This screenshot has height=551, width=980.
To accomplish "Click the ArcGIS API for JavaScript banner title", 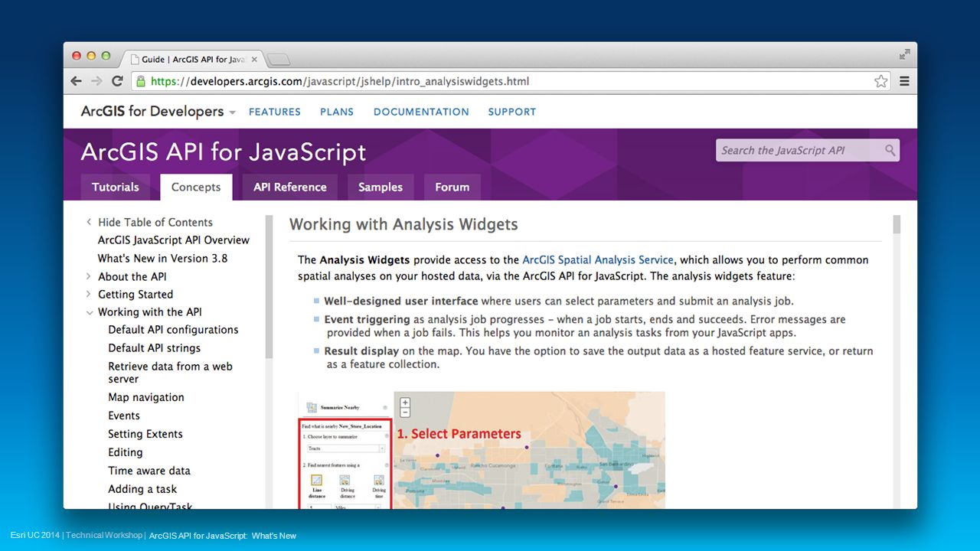I will tap(224, 152).
